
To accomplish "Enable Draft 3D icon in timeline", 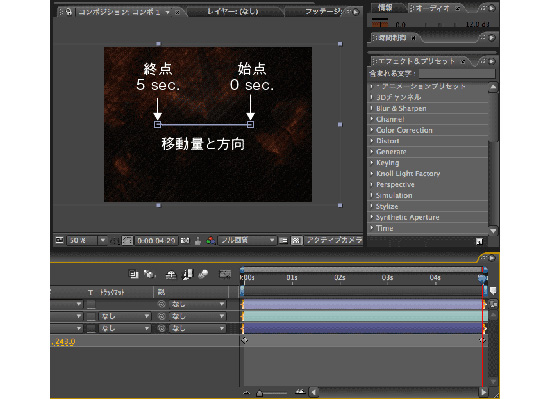I will (150, 274).
